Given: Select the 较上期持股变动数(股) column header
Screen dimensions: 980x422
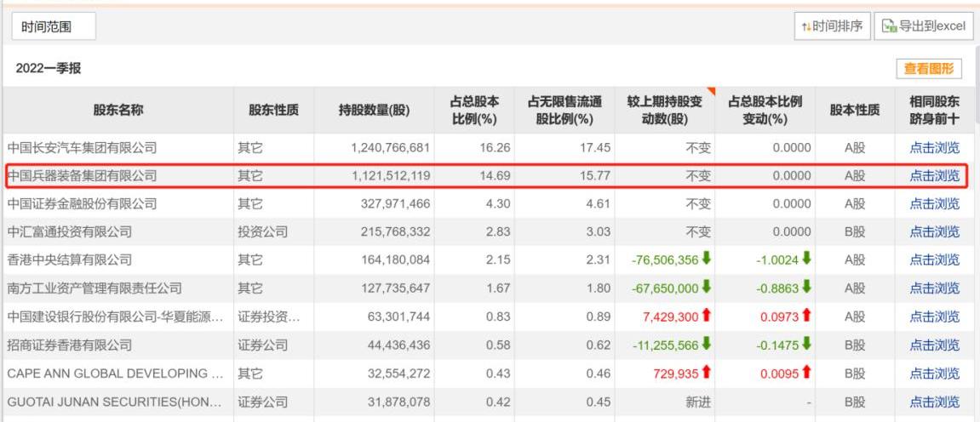Looking at the screenshot, I should point(664,110).
